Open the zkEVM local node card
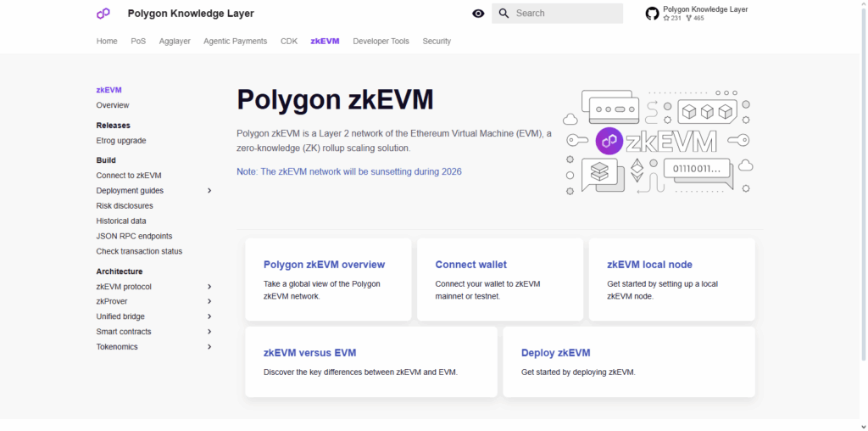The width and height of the screenshot is (868, 431). pyautogui.click(x=671, y=279)
